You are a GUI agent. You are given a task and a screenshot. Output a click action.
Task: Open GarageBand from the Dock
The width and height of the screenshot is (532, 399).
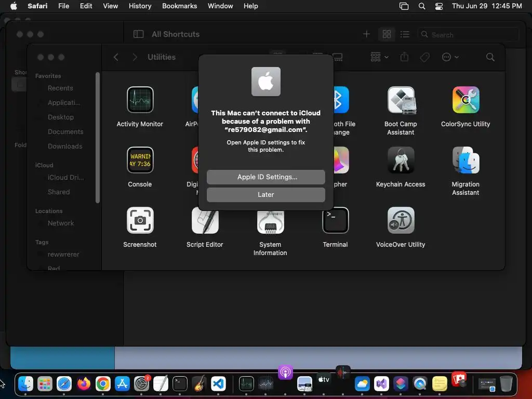199,384
